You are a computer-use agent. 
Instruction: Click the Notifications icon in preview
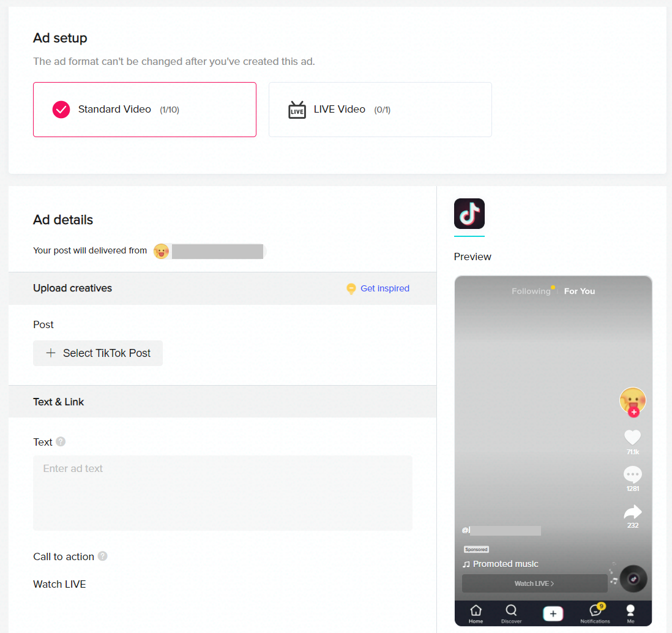[x=595, y=612]
